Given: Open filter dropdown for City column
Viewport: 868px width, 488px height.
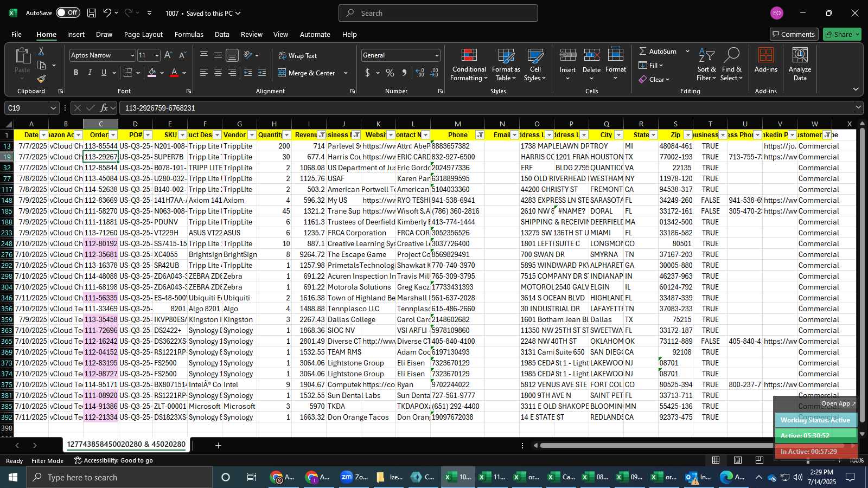Looking at the screenshot, I should [619, 135].
